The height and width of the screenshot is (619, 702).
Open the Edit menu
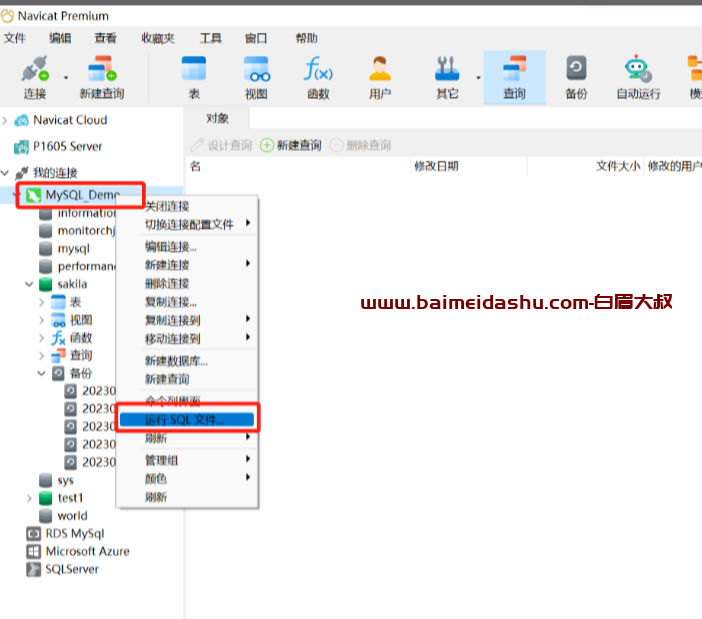(60, 38)
